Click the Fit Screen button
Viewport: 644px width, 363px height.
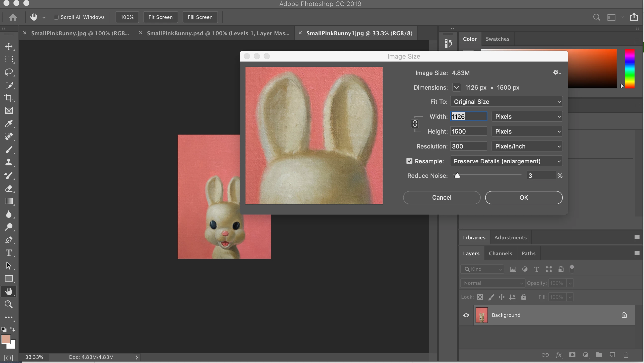161,17
